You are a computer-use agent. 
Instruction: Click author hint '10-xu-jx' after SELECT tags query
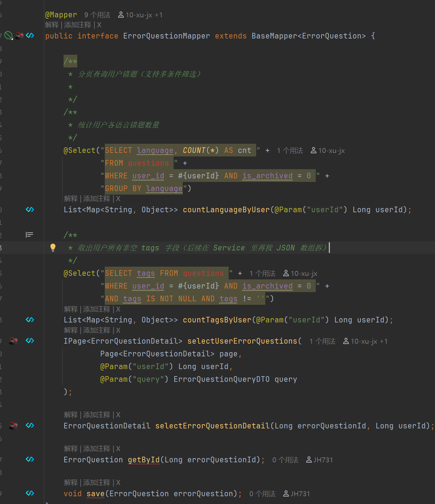(x=300, y=273)
